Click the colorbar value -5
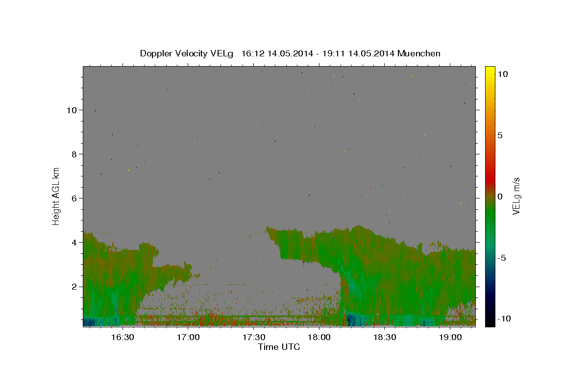This screenshot has width=588, height=392. (x=502, y=258)
